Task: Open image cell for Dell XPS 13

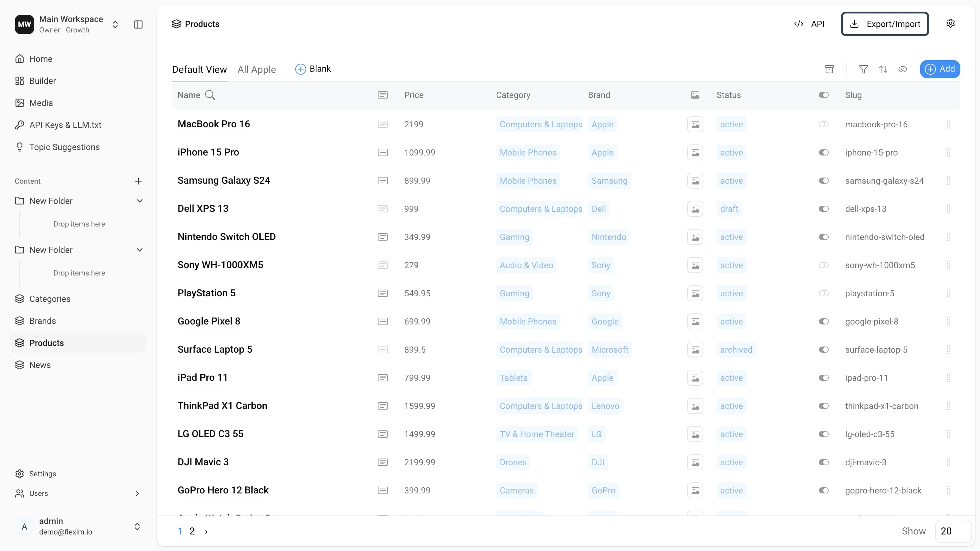Action: click(695, 209)
